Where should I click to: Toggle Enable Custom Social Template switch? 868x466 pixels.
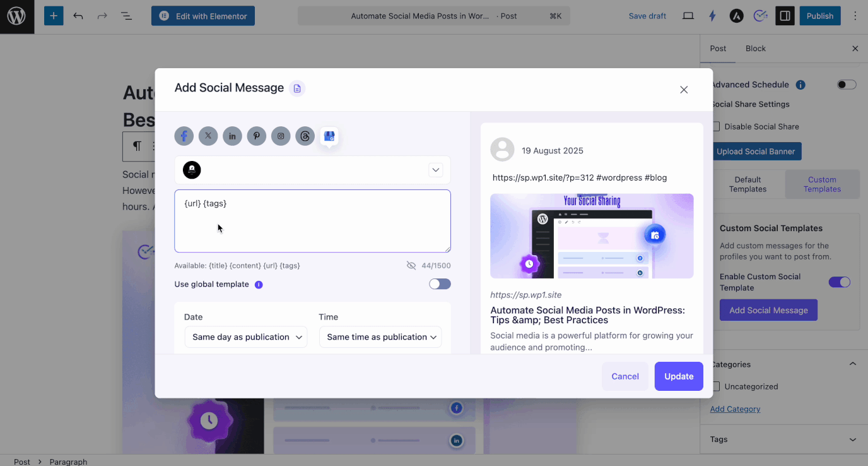coord(840,282)
